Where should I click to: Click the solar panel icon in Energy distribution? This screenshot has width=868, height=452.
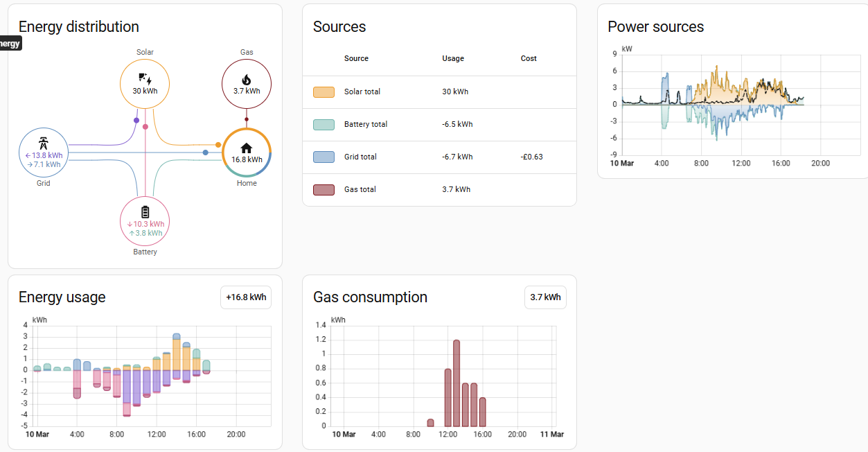pos(145,78)
